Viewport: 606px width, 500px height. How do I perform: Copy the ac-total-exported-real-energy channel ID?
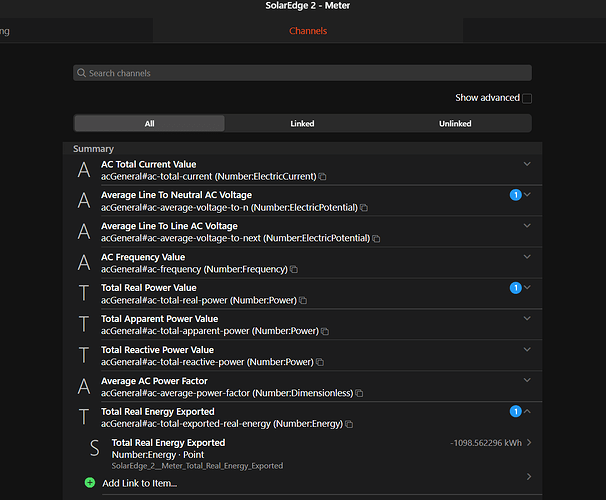350,425
